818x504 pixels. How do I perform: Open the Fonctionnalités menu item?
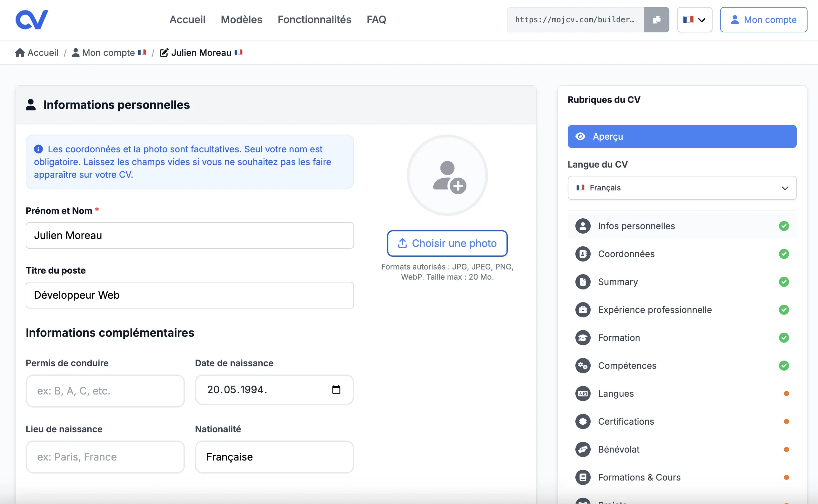click(x=314, y=20)
